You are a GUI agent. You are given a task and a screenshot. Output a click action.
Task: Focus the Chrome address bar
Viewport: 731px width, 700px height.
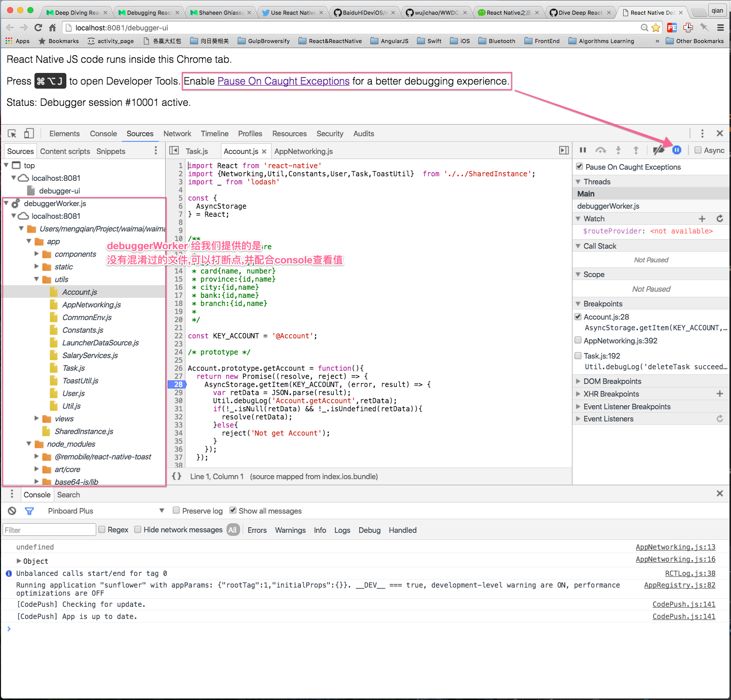pos(355,27)
